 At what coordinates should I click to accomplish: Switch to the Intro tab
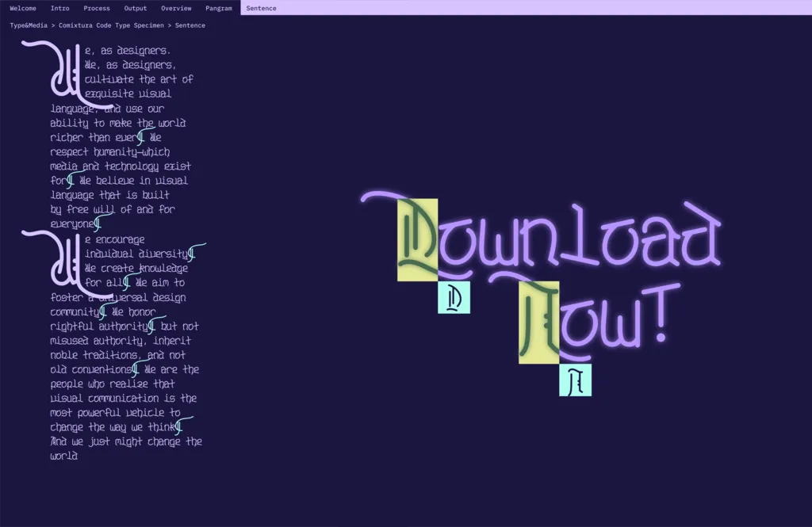60,8
